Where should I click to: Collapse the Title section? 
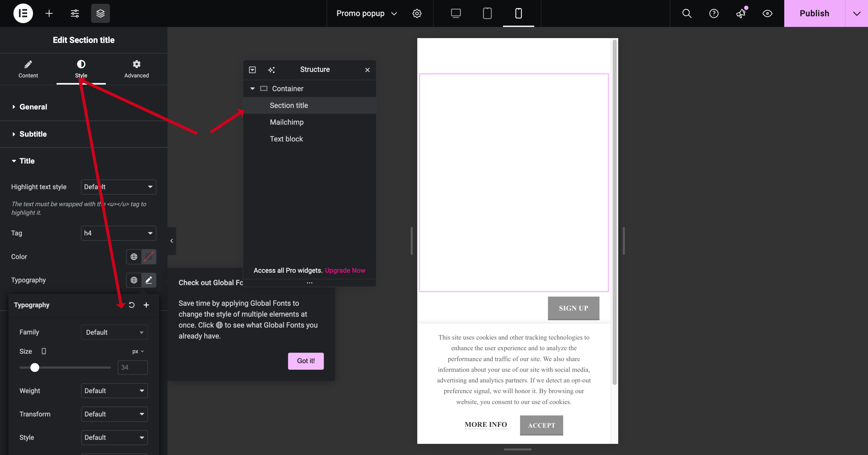[x=84, y=161]
